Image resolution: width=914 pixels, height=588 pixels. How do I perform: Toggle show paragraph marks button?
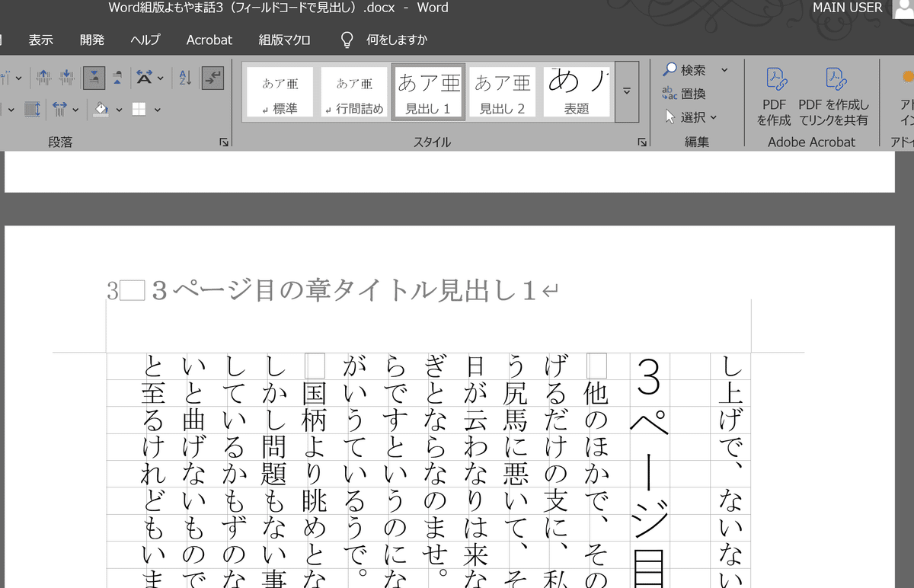point(213,77)
